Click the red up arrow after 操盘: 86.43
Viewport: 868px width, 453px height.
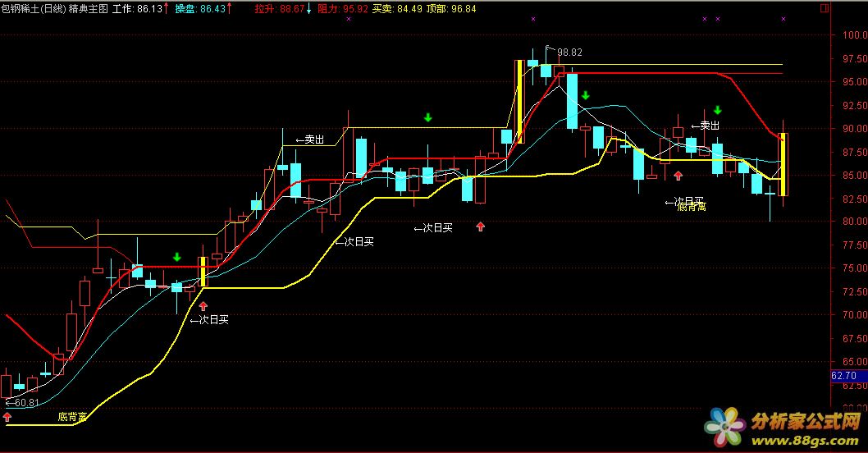point(229,8)
